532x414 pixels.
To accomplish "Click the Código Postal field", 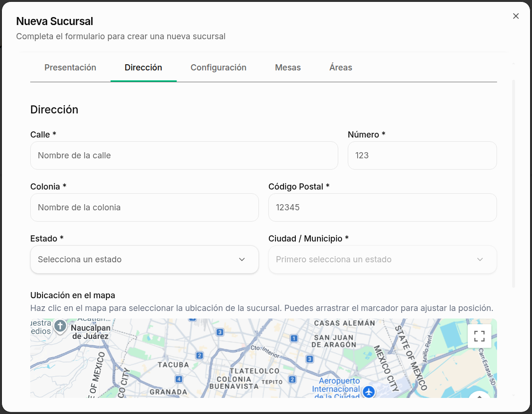I will [x=382, y=207].
